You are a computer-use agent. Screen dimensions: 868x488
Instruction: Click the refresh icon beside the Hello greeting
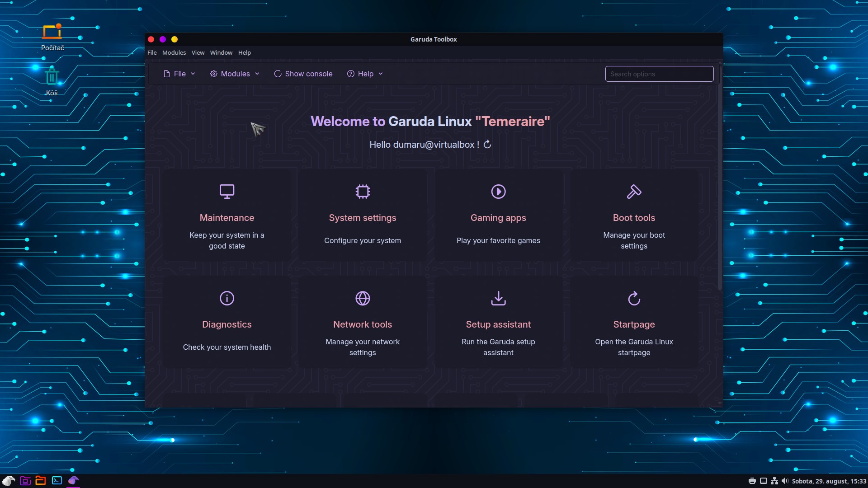coord(487,144)
